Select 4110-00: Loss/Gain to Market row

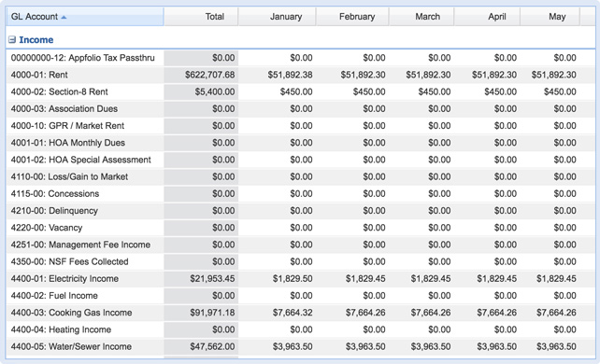coord(300,176)
